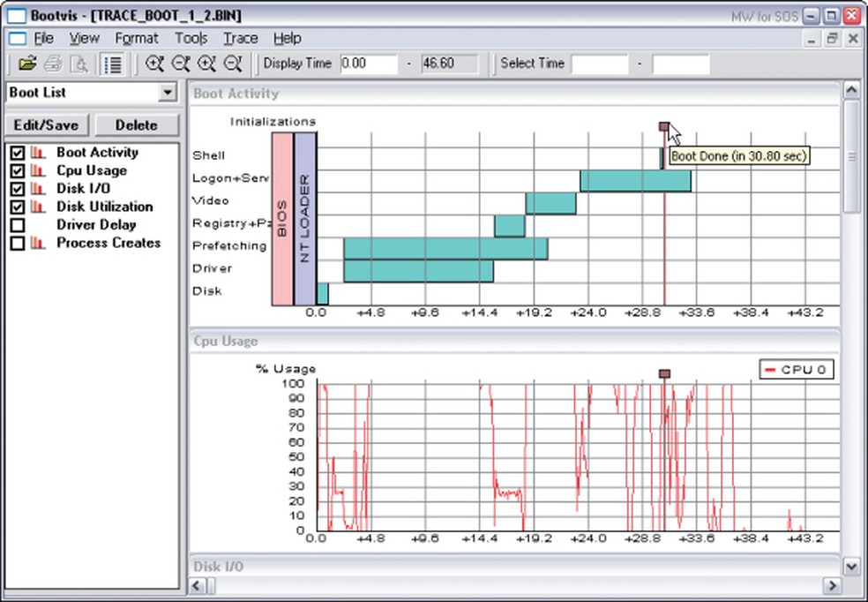Click the second zoom in magnifier icon

206,64
